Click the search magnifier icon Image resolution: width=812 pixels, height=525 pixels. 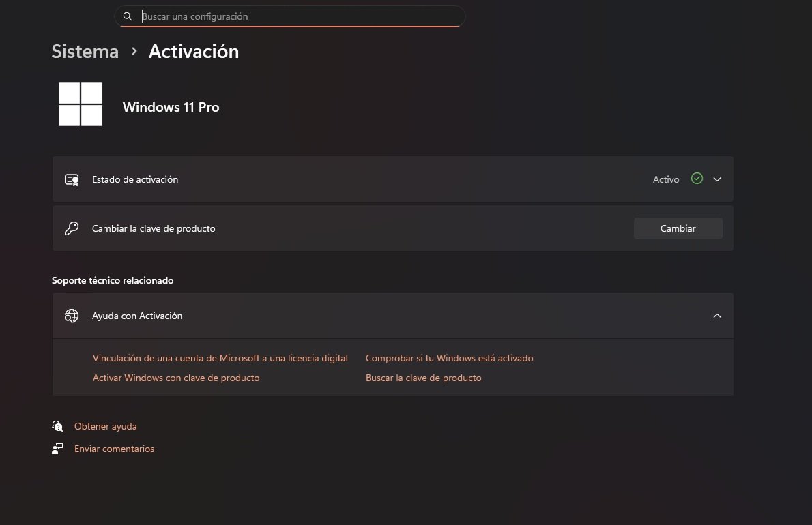click(x=128, y=16)
